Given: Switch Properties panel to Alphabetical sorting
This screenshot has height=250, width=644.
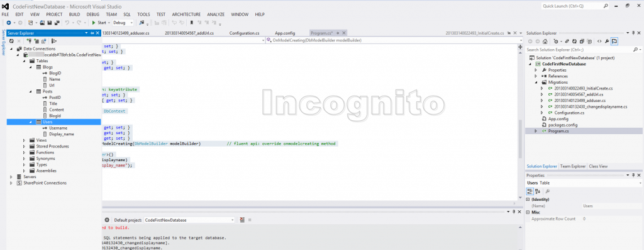Looking at the screenshot, I should click(x=538, y=191).
